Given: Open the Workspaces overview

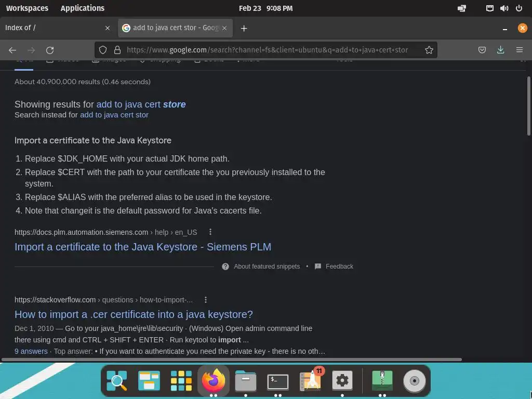Looking at the screenshot, I should [x=27, y=8].
